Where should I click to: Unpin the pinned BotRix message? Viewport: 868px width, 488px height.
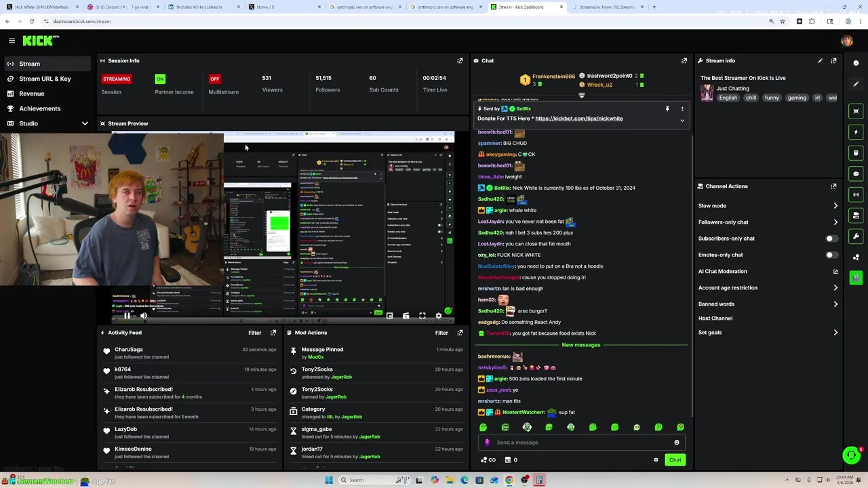(667, 108)
